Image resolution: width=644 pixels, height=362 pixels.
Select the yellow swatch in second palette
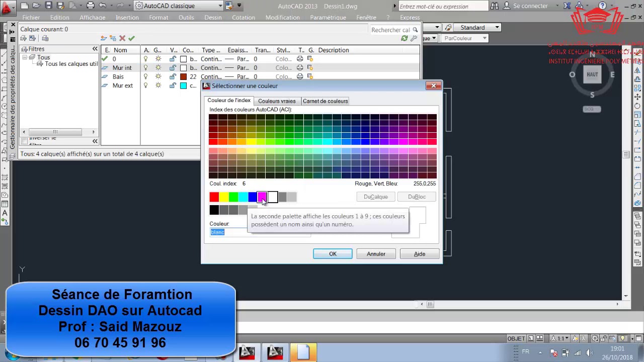[x=224, y=197]
